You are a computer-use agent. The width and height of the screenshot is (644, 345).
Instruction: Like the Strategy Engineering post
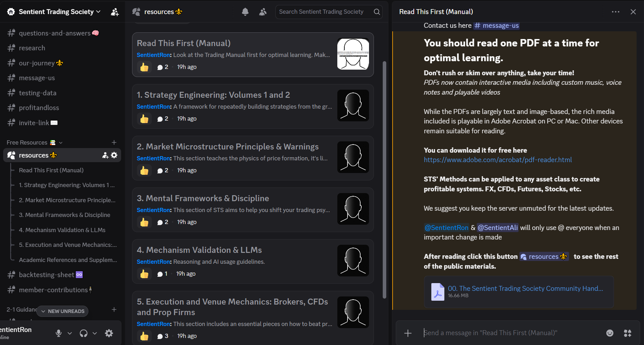pyautogui.click(x=144, y=119)
